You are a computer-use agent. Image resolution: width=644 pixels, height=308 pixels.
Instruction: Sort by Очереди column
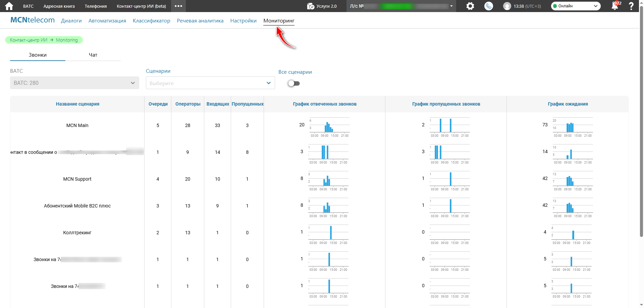point(158,104)
